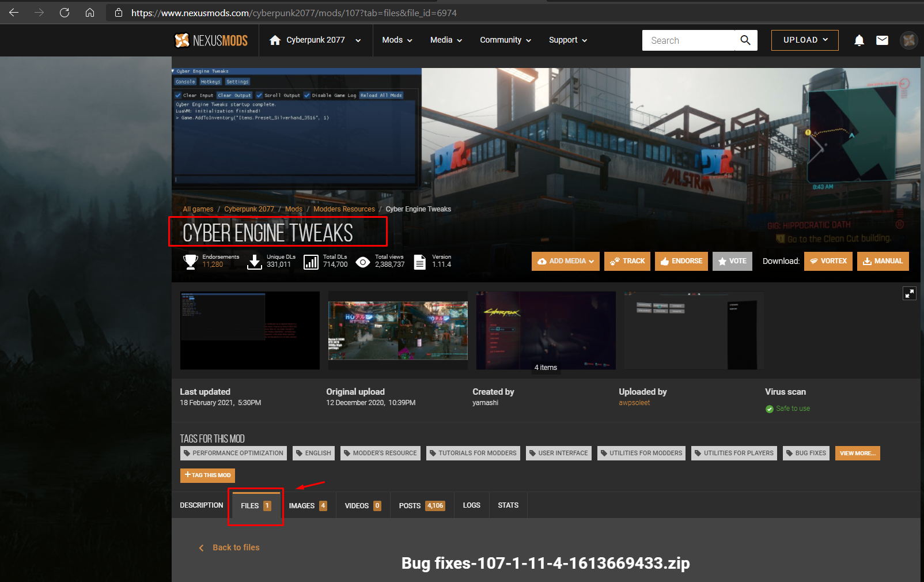This screenshot has height=582, width=924.
Task: Reload the page with the refresh icon
Action: pyautogui.click(x=65, y=12)
